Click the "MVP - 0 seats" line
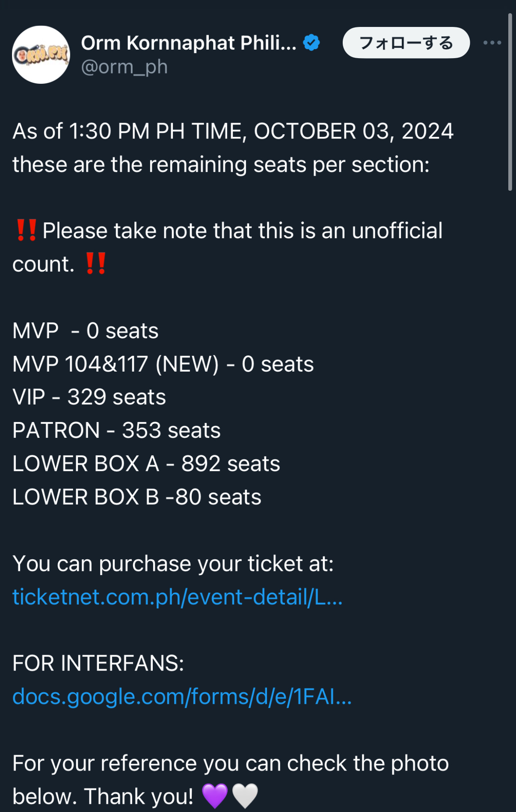This screenshot has width=516, height=812. [x=86, y=331]
